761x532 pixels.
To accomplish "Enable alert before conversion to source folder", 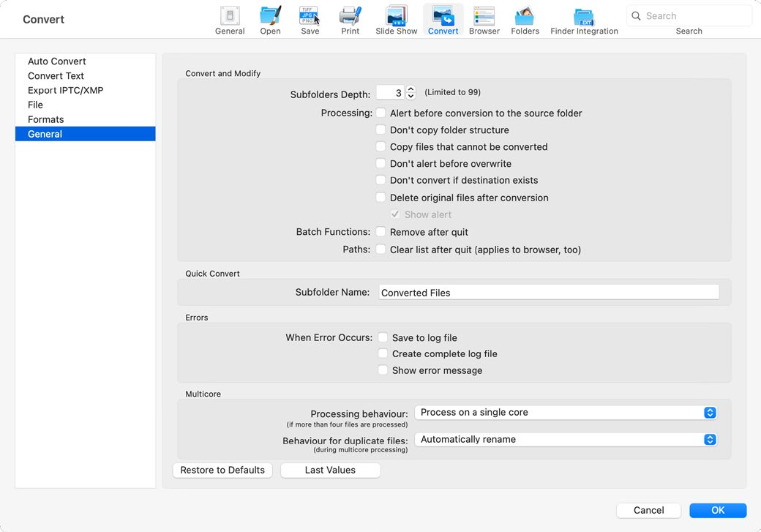I will 381,113.
